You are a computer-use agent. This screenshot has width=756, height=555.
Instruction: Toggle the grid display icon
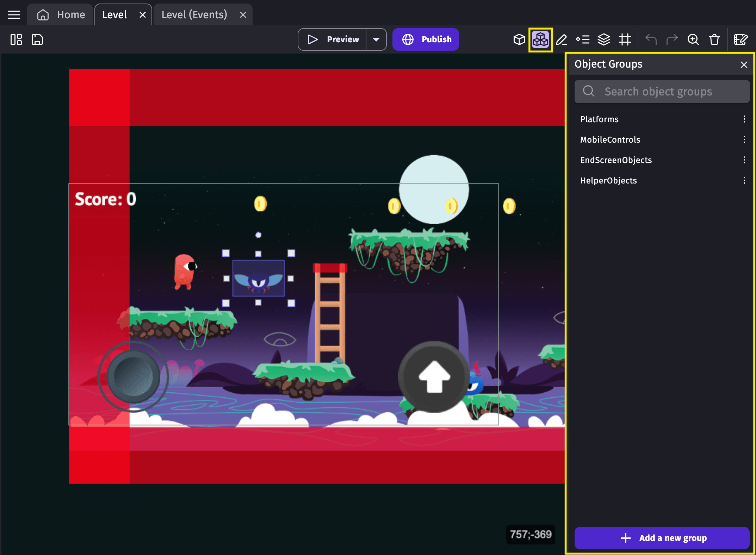pyautogui.click(x=625, y=39)
